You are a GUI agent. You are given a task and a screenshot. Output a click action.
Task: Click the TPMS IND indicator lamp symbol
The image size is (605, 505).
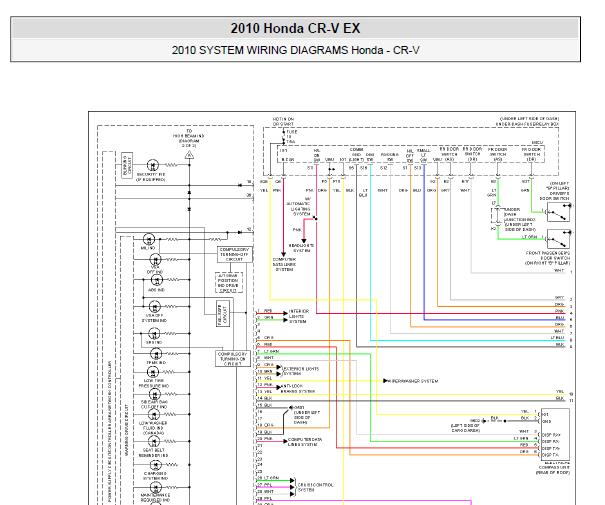click(156, 353)
